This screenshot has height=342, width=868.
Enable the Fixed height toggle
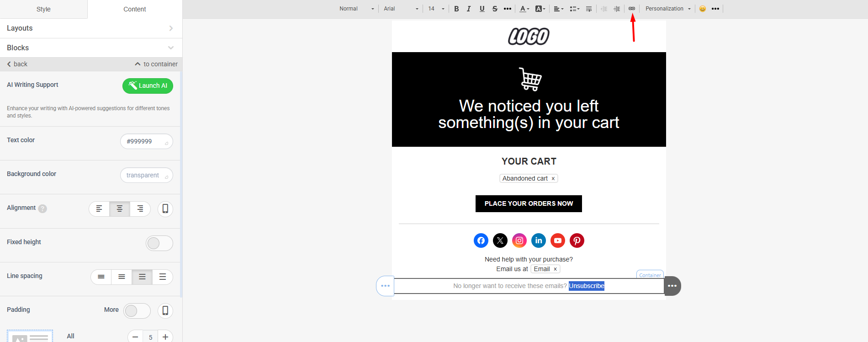(159, 243)
